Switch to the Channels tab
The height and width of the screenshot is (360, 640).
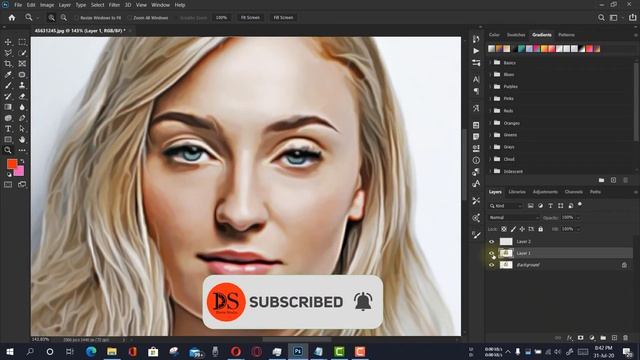(x=573, y=192)
